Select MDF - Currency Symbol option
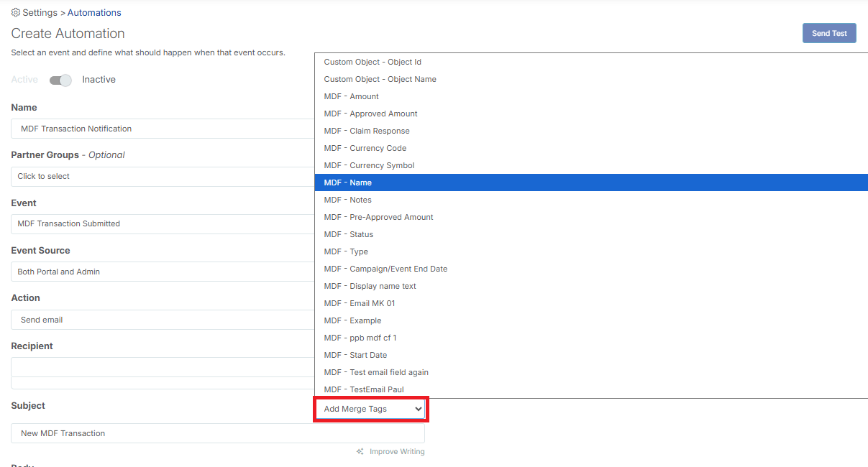This screenshot has width=868, height=467. click(x=591, y=165)
